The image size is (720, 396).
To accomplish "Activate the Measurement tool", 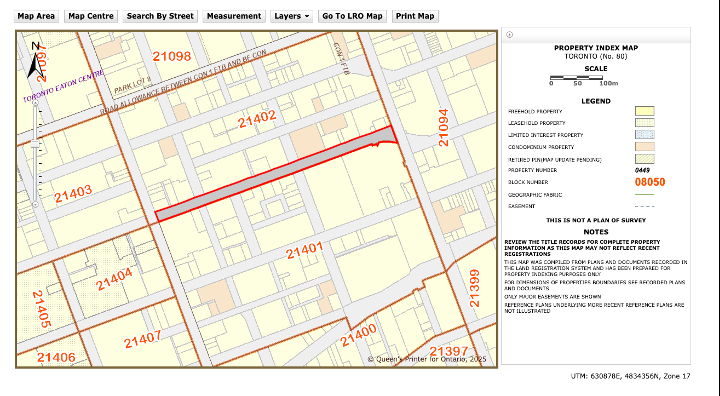I will coord(234,16).
